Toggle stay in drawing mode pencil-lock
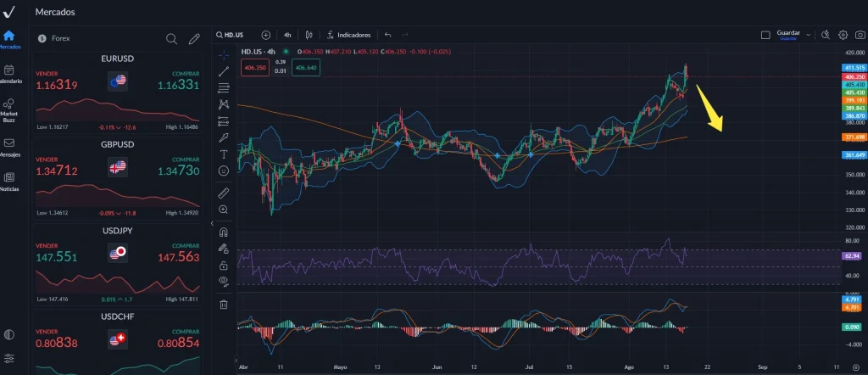 [x=224, y=248]
